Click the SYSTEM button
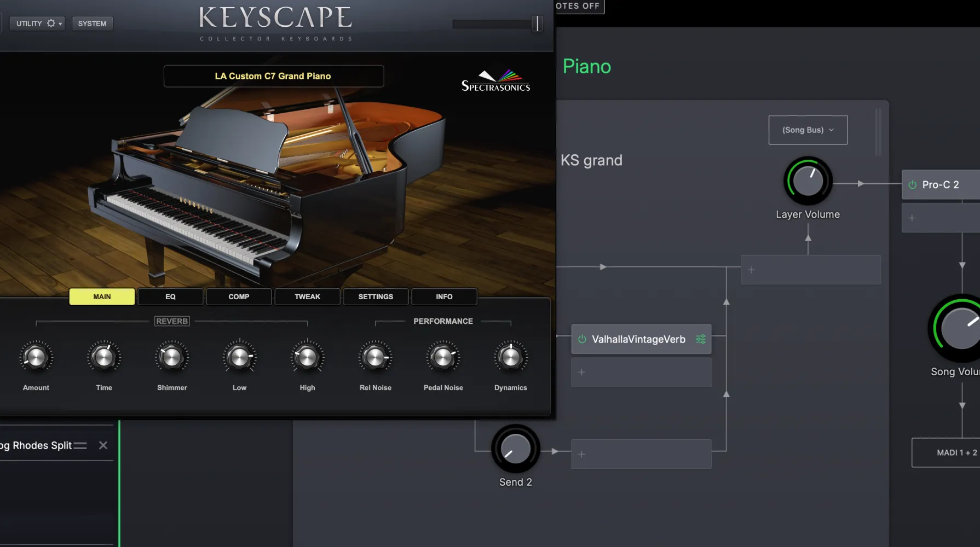The image size is (980, 547). (x=92, y=24)
